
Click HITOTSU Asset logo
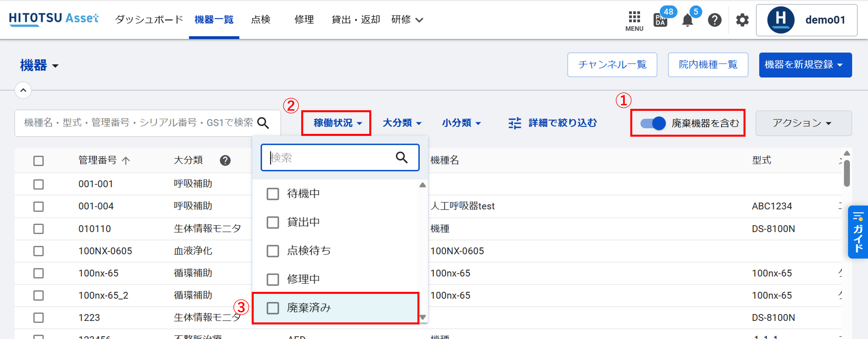pos(54,19)
